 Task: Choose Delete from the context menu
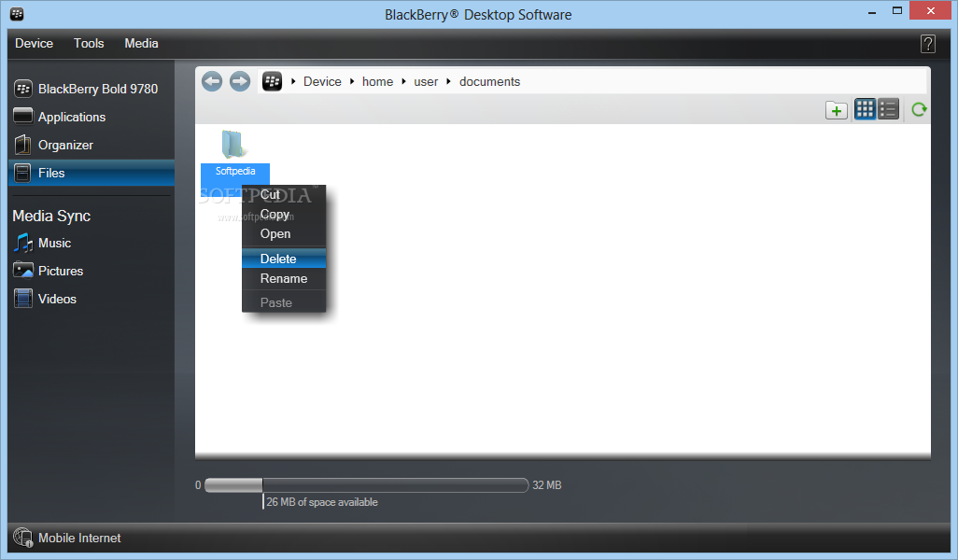284,259
